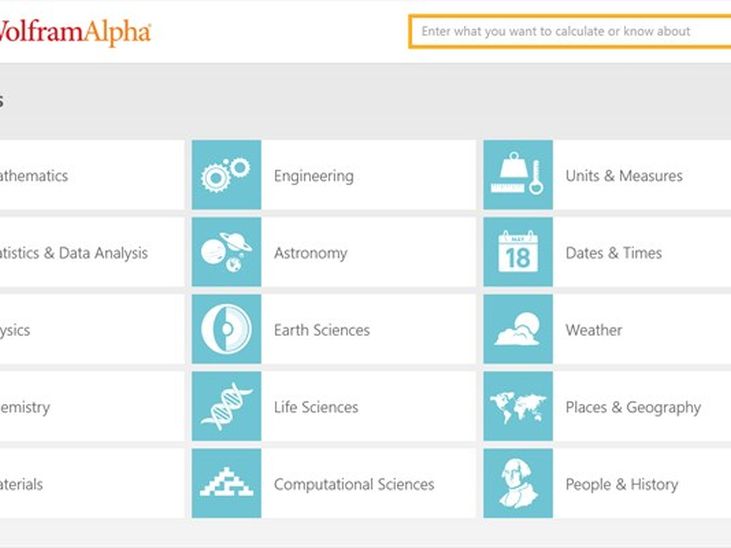Open the Engineering category link
731x548 pixels.
pos(314,176)
